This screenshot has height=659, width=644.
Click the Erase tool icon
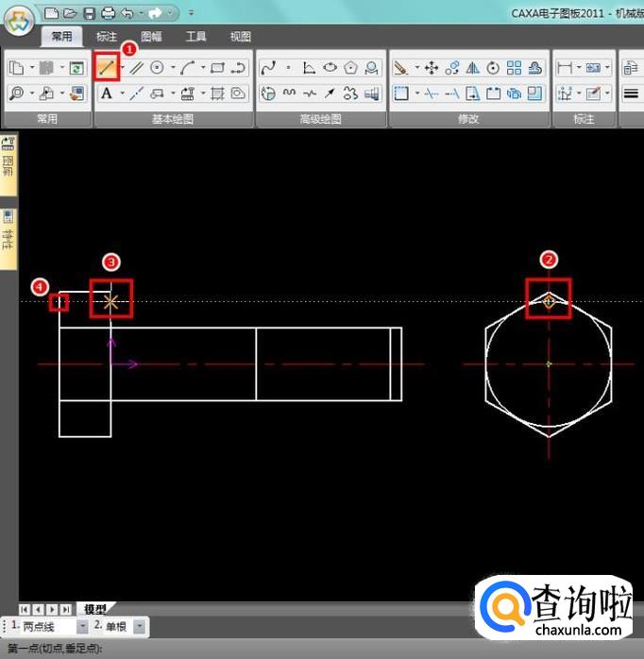point(401,68)
